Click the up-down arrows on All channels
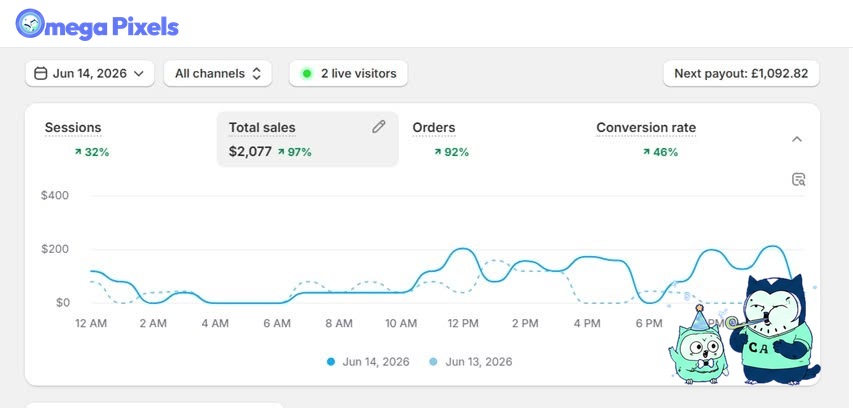The height and width of the screenshot is (411, 853). [257, 73]
